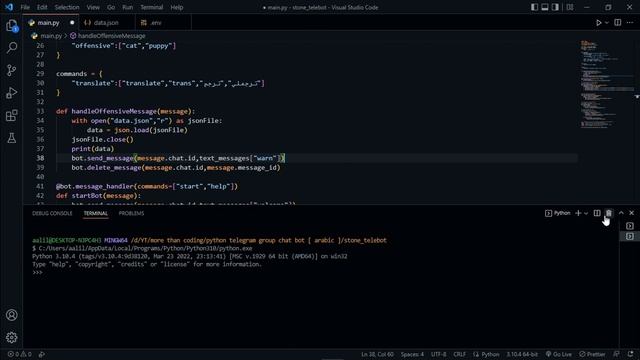Click the unsaved dot on main.py tab
The image size is (640, 360).
72,23
